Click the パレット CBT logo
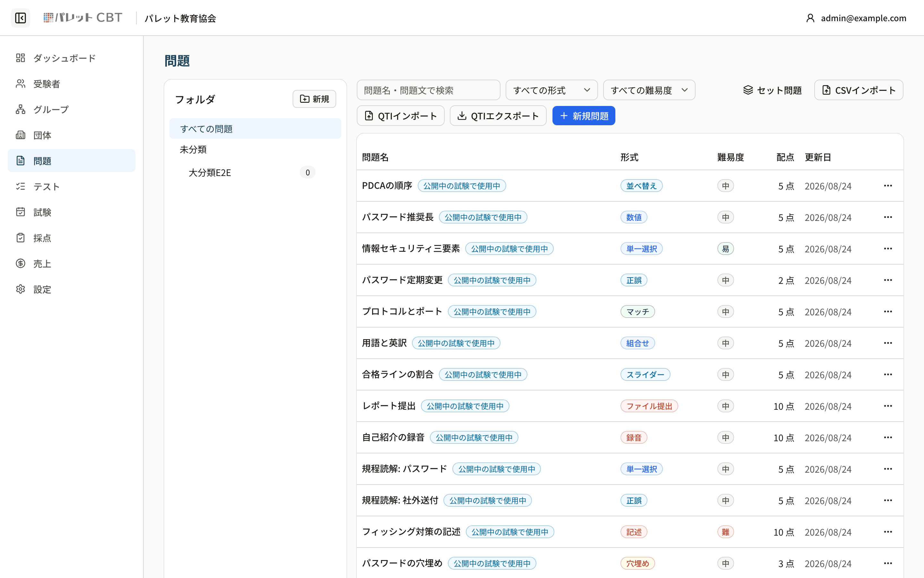This screenshot has width=924, height=578. [83, 18]
